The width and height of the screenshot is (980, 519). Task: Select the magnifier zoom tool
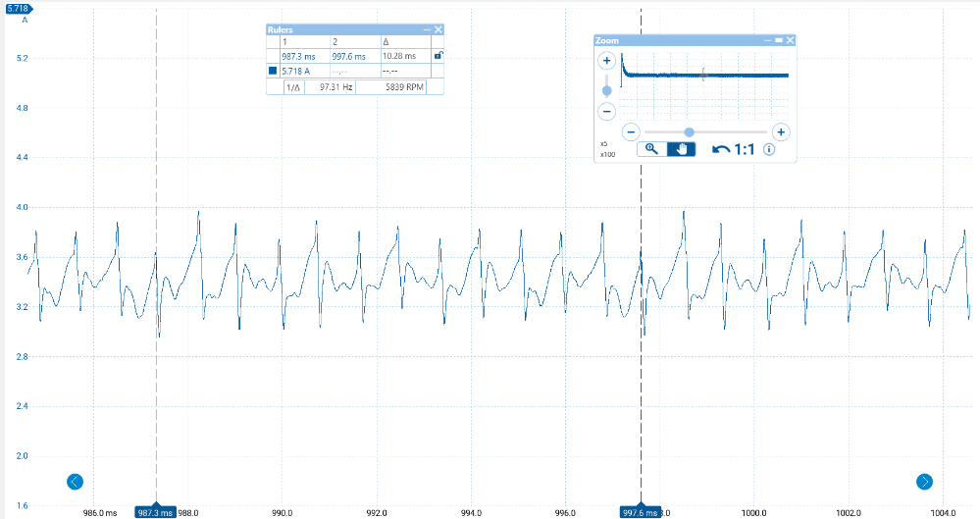651,149
